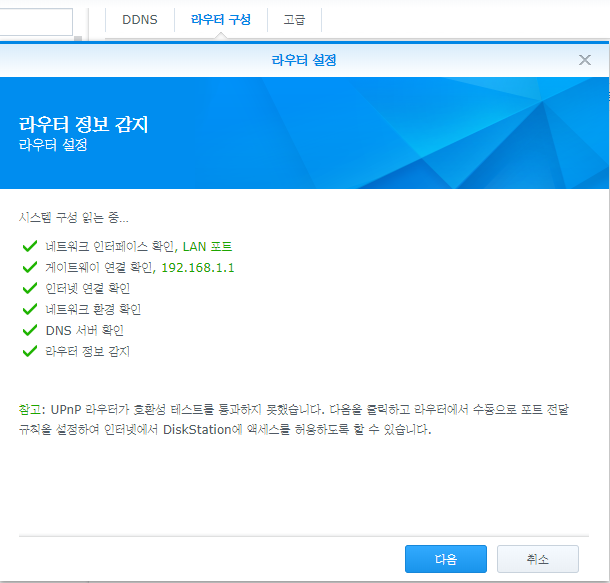Click the checkmark beside DNS 서버 확인
This screenshot has height=583, width=610.
point(30,330)
